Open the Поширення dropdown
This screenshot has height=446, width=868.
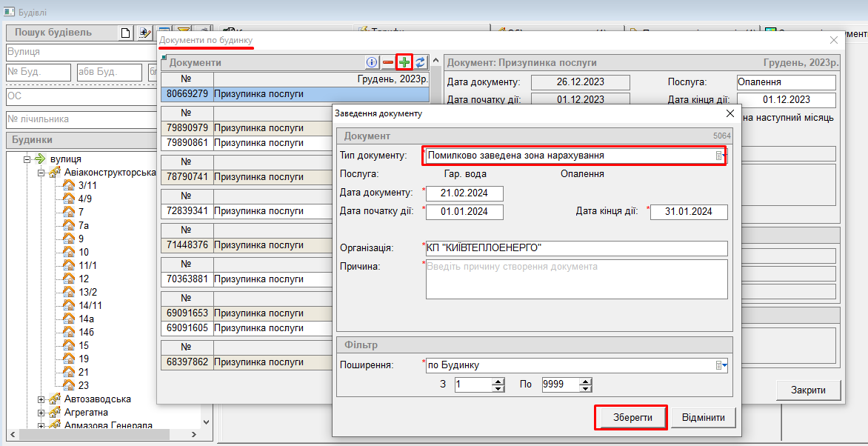721,365
